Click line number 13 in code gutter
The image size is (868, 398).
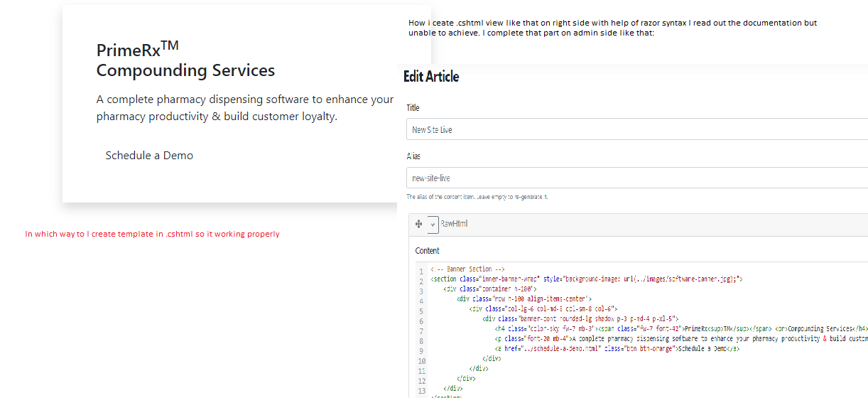click(x=421, y=391)
